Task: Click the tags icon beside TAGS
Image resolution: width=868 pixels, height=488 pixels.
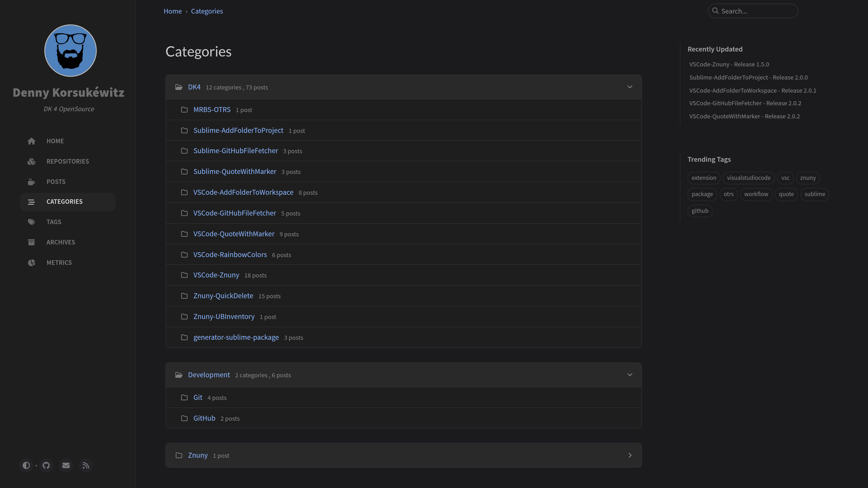Action: click(31, 222)
